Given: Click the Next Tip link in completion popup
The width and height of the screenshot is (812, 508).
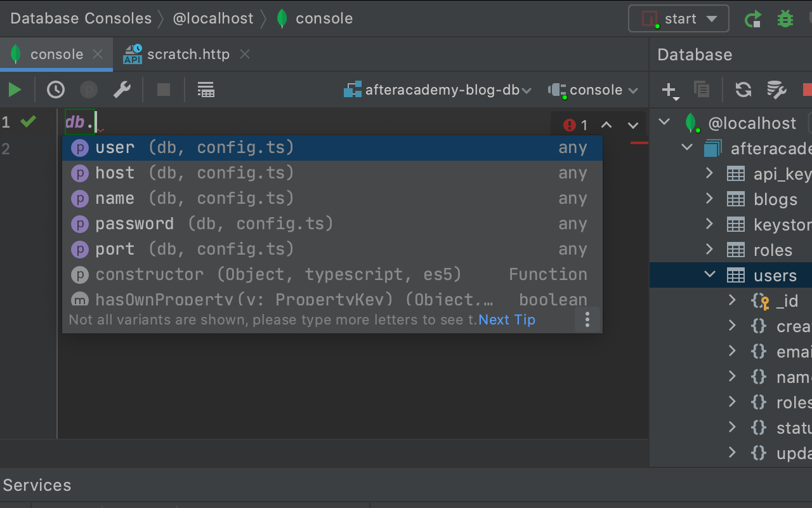Looking at the screenshot, I should [x=506, y=319].
